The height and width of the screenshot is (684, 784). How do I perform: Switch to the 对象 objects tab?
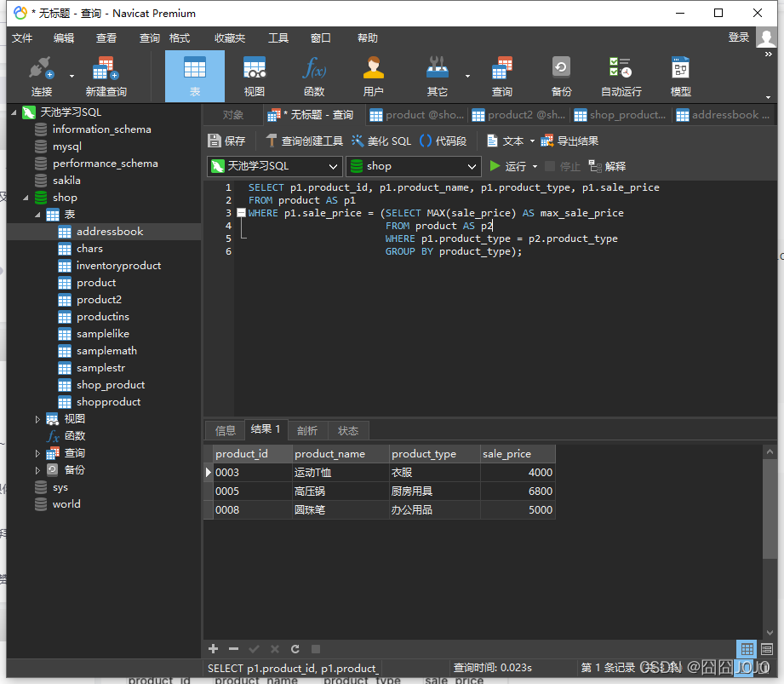coord(233,115)
